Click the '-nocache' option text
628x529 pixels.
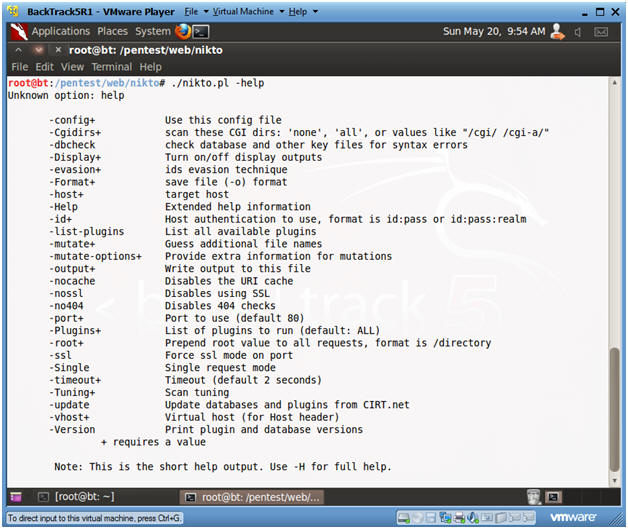pos(72,281)
